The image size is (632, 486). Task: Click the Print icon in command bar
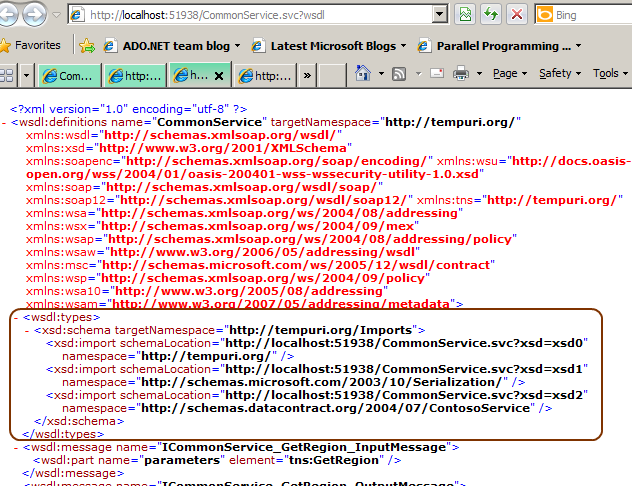(461, 74)
